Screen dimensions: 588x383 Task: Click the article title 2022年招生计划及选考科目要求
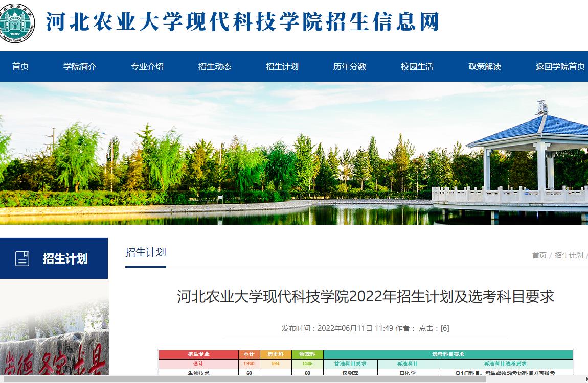[366, 297]
